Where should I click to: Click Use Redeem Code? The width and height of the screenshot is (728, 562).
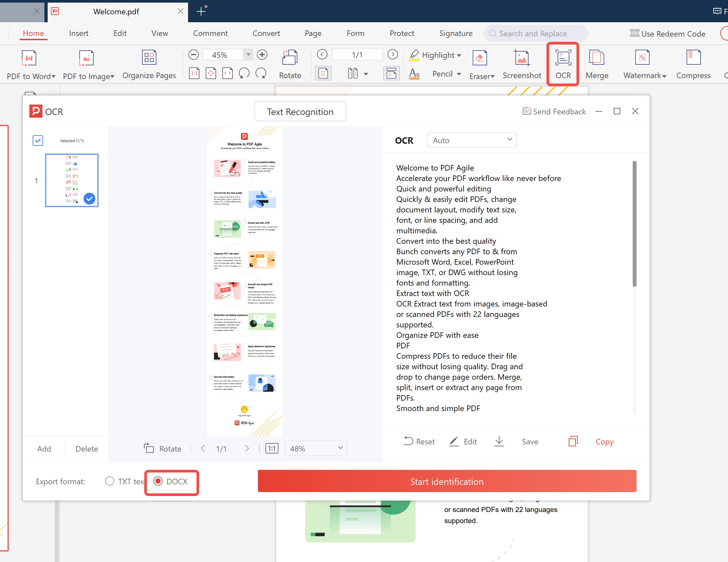(667, 34)
